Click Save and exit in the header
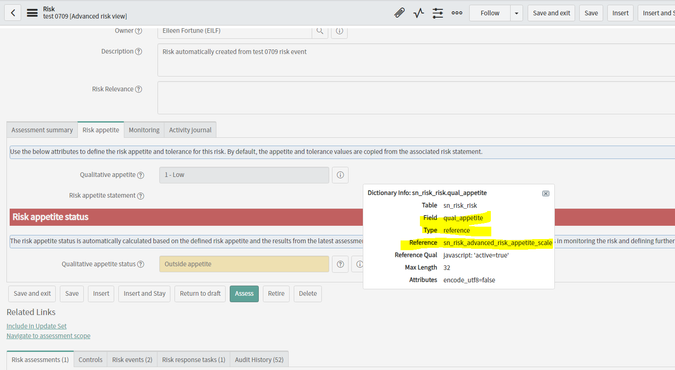The height and width of the screenshot is (370, 675). [551, 13]
